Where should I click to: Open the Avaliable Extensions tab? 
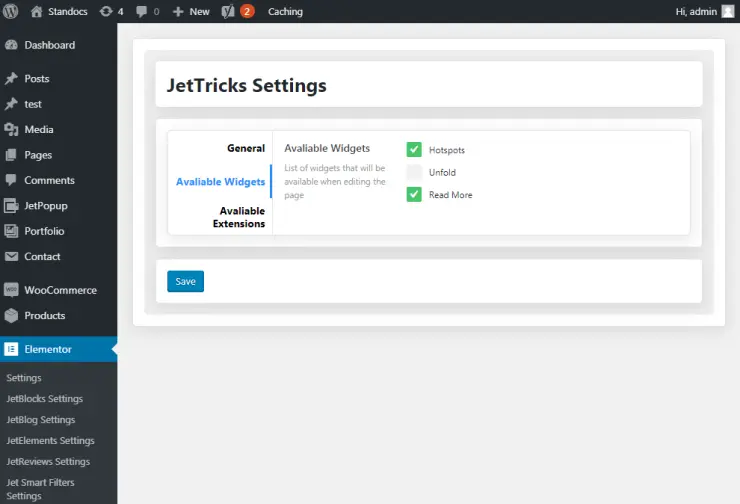tap(239, 217)
